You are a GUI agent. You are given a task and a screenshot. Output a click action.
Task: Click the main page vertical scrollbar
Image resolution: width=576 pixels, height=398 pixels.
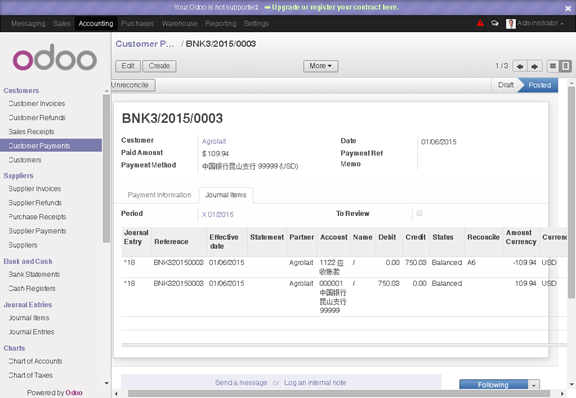(x=571, y=193)
